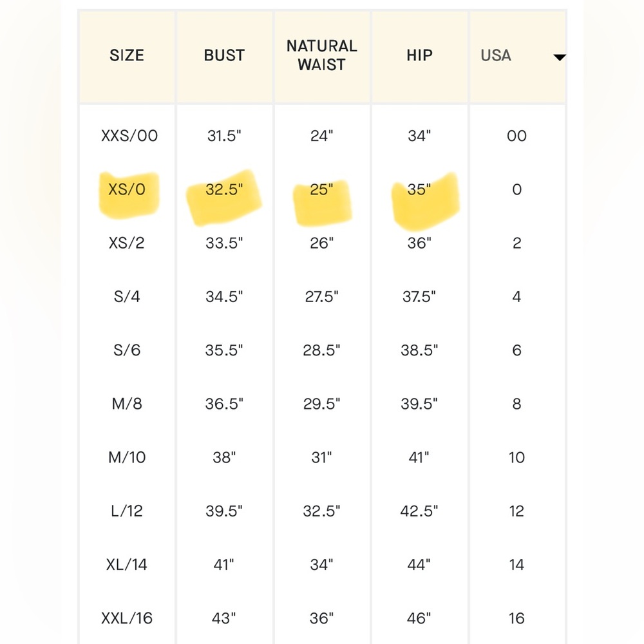
Task: Click the USA column header label
Action: coord(496,55)
